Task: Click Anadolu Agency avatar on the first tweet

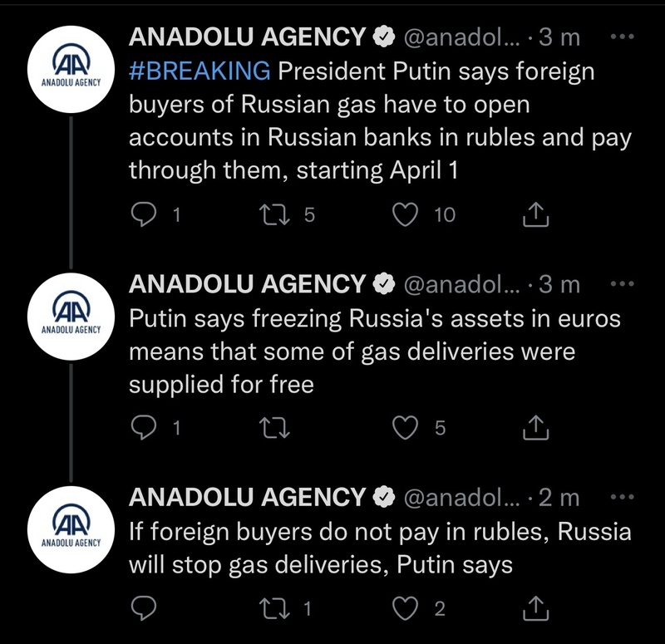Action: [x=71, y=71]
